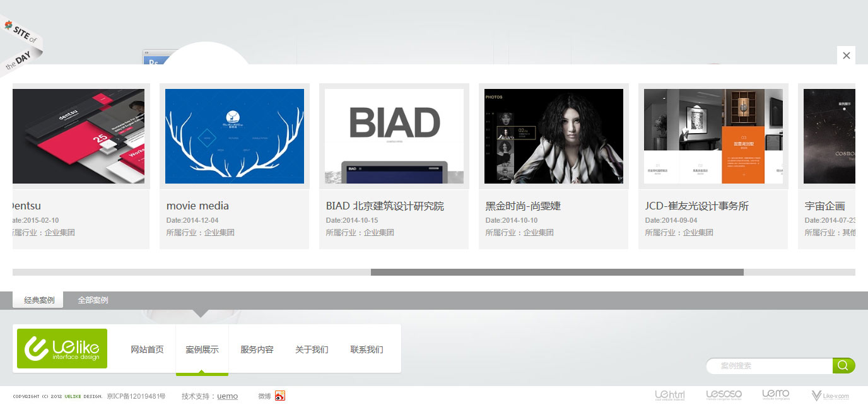Click the UElike logo
Viewport: 868px width, 405px height.
[x=62, y=348]
